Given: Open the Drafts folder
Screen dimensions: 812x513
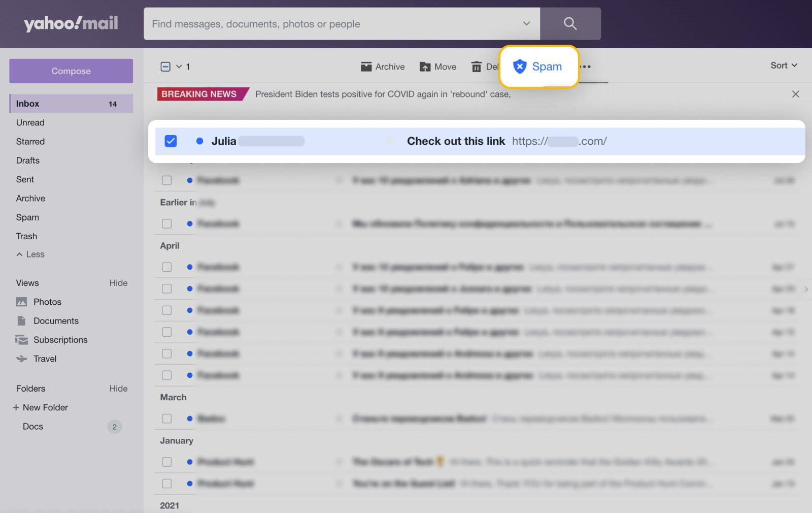Looking at the screenshot, I should click(27, 160).
